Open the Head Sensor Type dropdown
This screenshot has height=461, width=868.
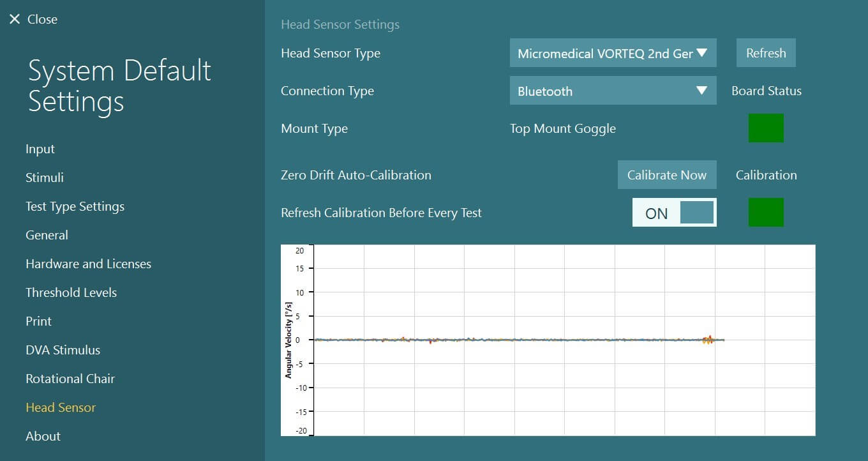[612, 53]
